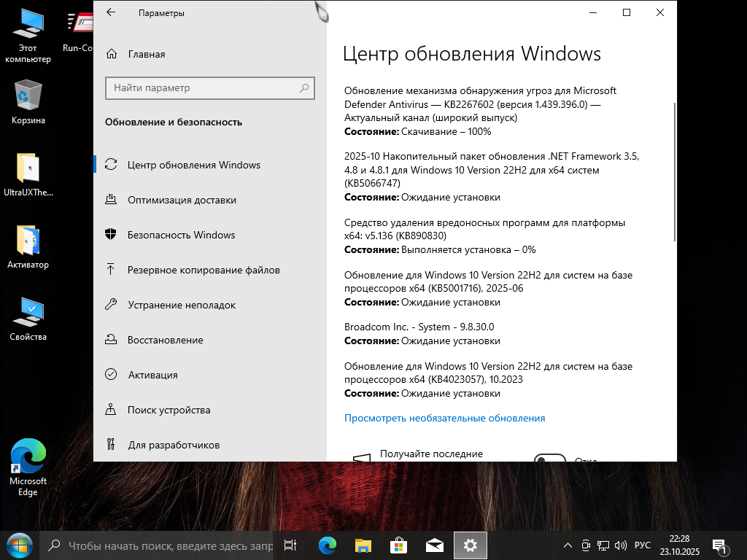The width and height of the screenshot is (747, 560).
Task: Focus the 'Найти параметр' search field
Action: [x=204, y=87]
